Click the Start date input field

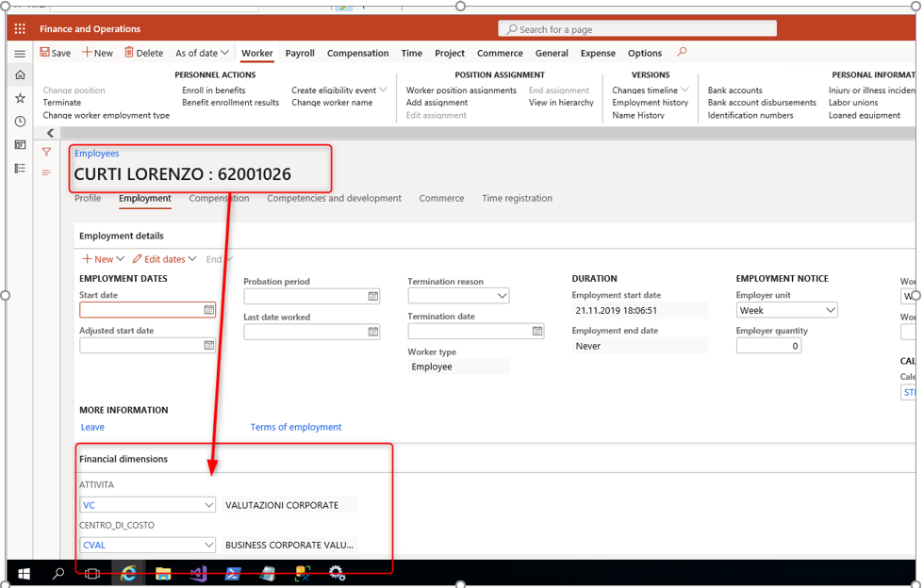(x=147, y=310)
